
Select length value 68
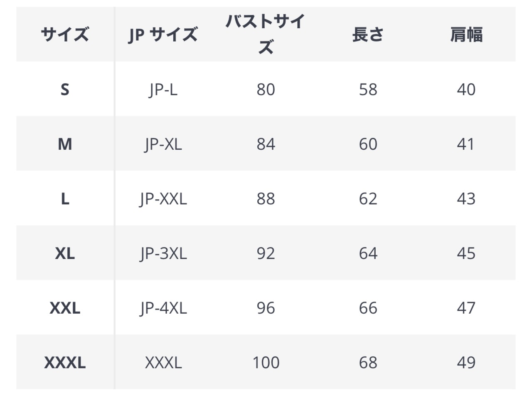pos(368,363)
